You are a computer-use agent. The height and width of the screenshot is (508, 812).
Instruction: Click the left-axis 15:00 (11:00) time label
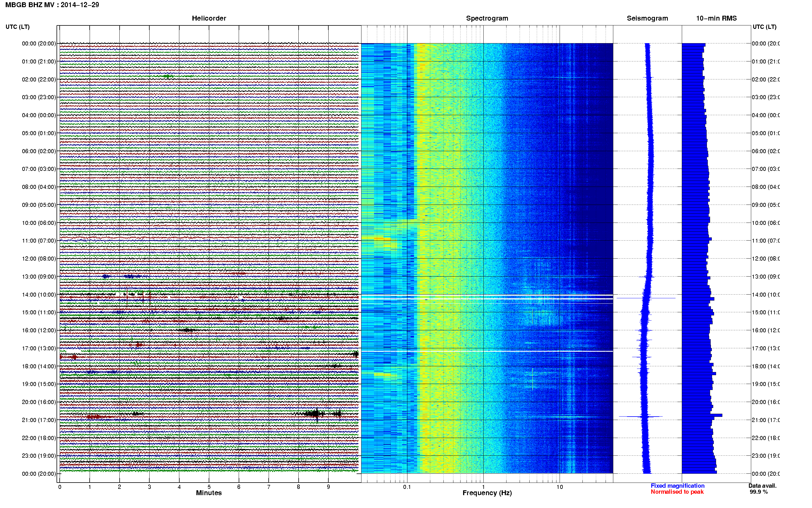click(x=39, y=313)
